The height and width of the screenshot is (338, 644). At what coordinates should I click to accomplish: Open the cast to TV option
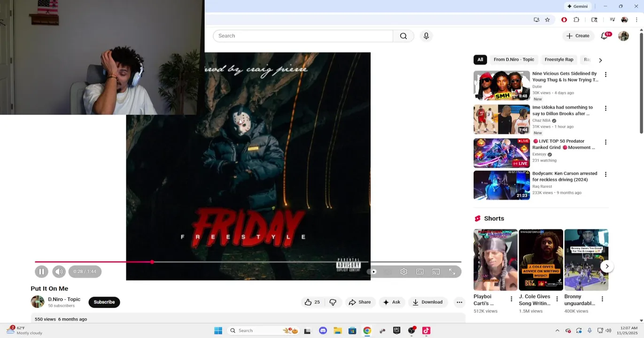[436, 272]
